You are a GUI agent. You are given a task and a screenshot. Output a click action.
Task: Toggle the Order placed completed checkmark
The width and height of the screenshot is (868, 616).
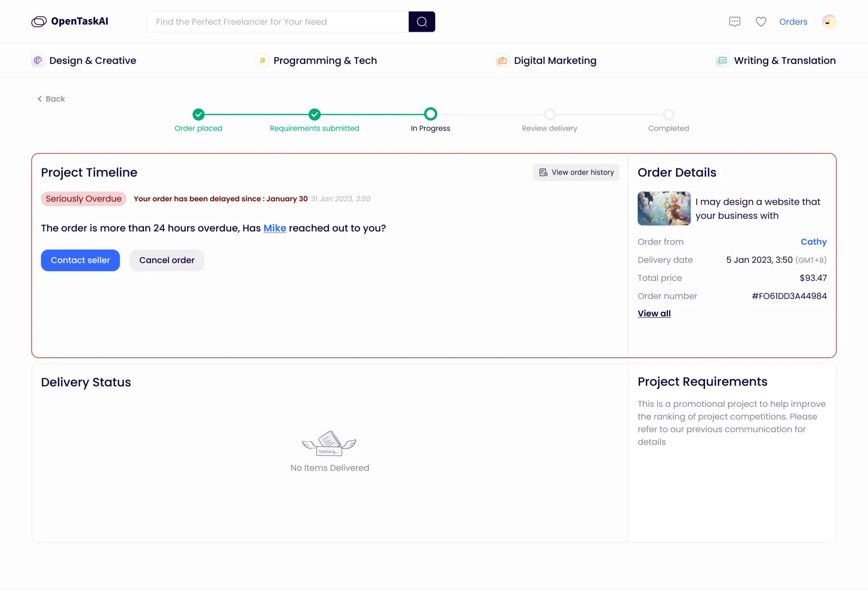pyautogui.click(x=198, y=114)
